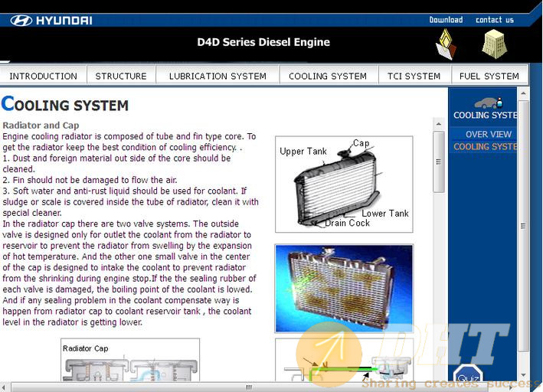Click the yellow diamond folder icon
Viewport: 543px width, 392px height.
(446, 44)
